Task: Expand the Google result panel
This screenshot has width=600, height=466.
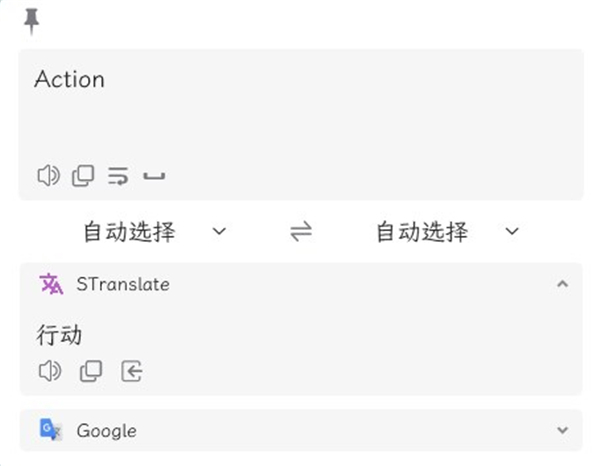Action: 562,430
